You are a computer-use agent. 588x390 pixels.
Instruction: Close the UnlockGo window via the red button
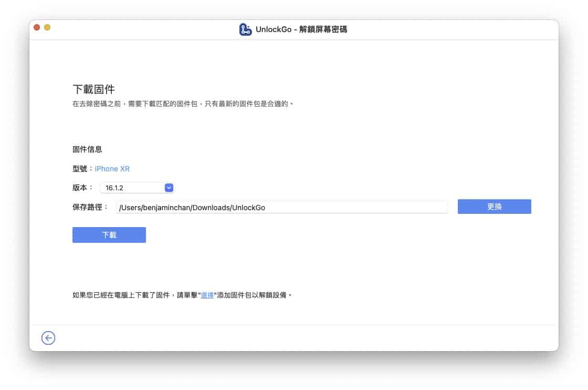click(37, 27)
